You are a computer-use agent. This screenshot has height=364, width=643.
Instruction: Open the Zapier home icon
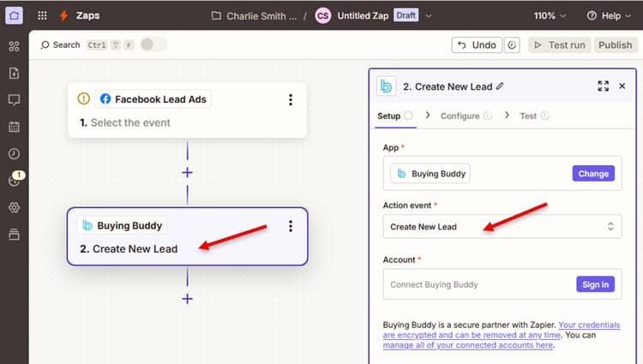pyautogui.click(x=14, y=16)
